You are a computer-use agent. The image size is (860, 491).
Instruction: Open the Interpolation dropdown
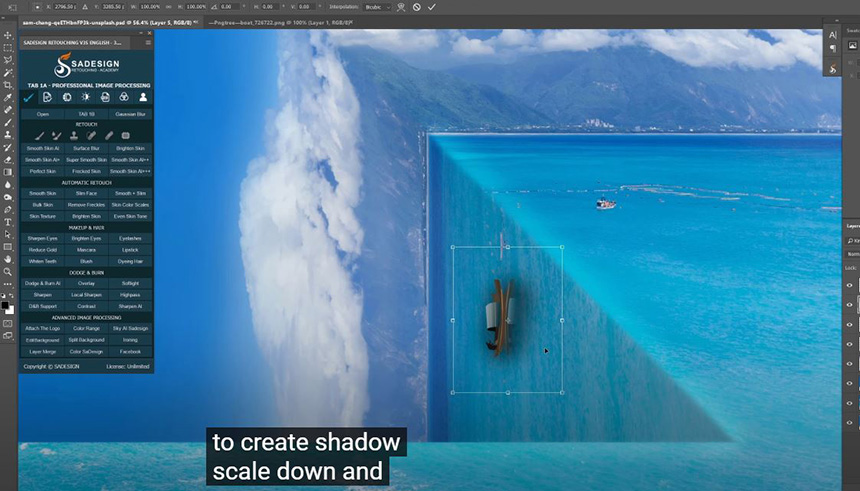(378, 7)
